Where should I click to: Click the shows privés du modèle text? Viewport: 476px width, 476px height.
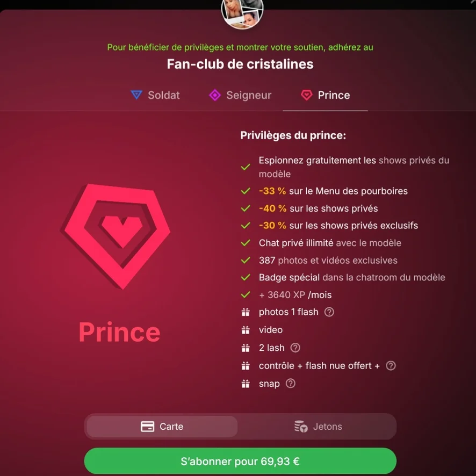tap(354, 167)
